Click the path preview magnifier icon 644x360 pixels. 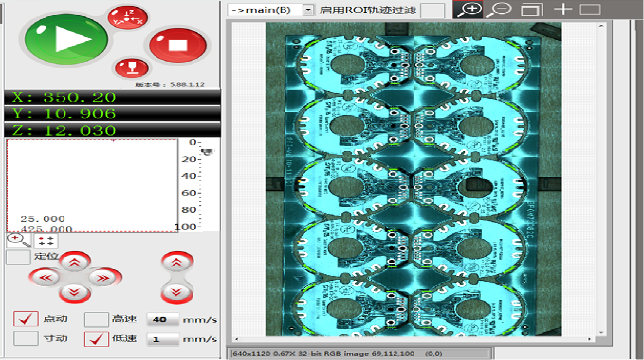pyautogui.click(x=18, y=240)
